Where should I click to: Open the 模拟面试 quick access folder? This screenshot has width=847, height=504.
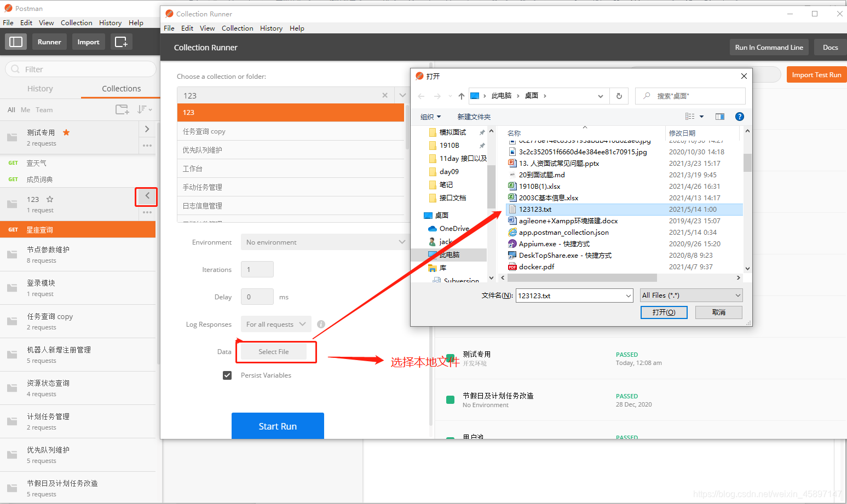[453, 132]
